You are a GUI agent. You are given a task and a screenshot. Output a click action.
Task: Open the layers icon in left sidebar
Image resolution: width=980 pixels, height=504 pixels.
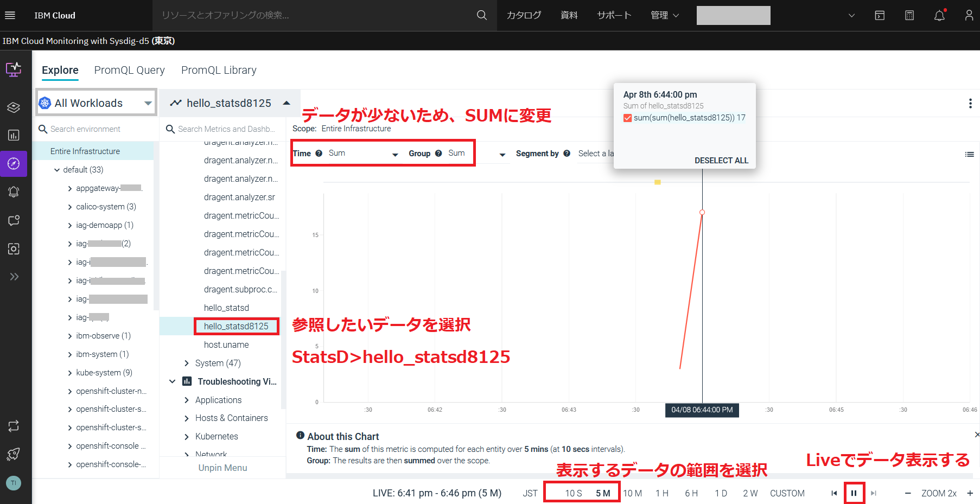point(14,107)
